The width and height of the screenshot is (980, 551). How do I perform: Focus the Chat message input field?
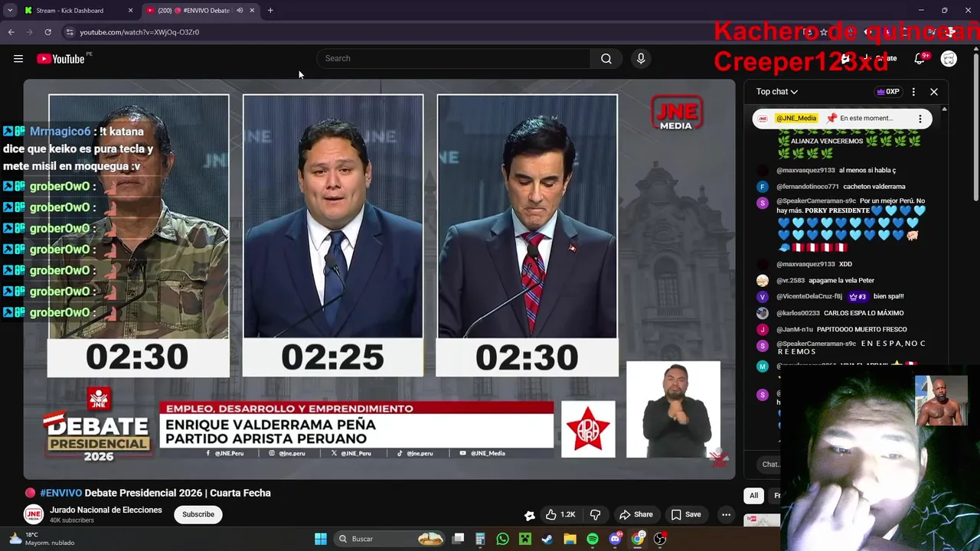coord(769,464)
